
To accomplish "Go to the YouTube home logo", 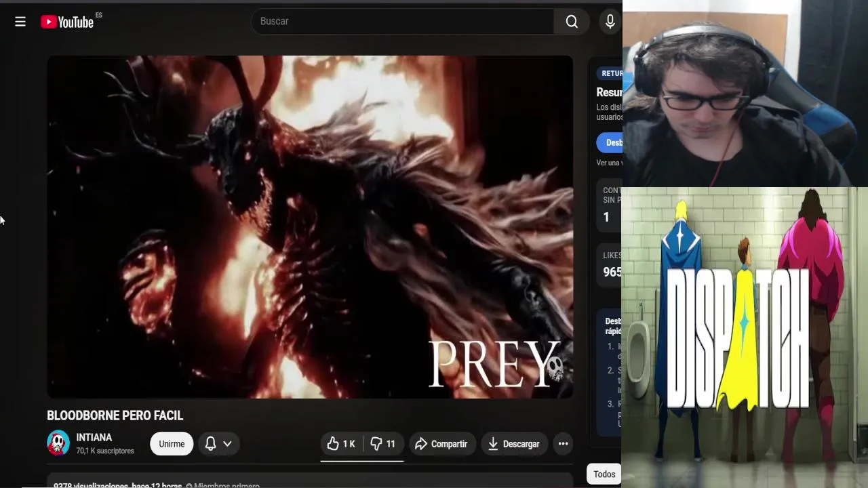I will tap(67, 22).
